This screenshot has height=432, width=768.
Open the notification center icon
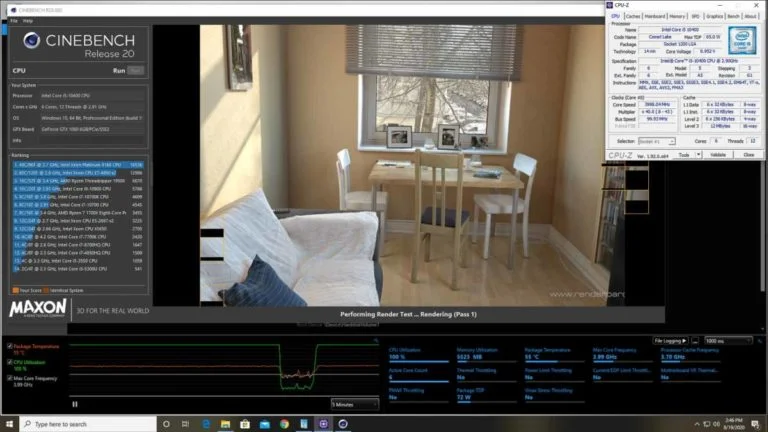(756, 424)
